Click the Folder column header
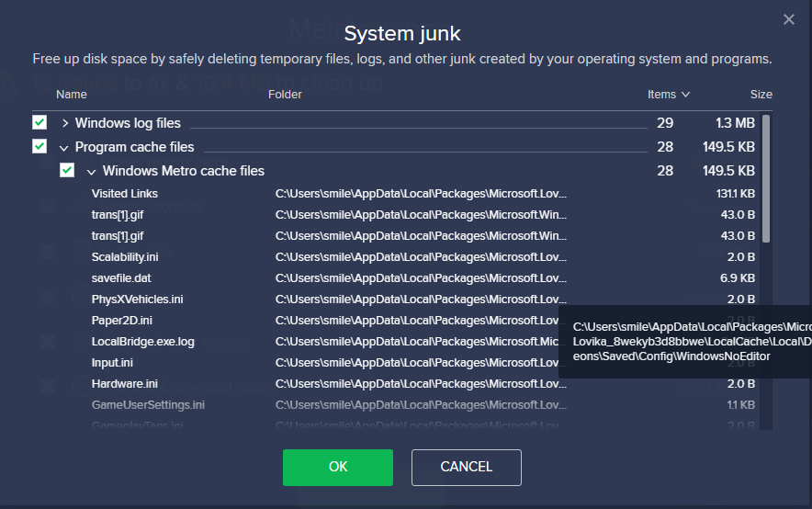 point(285,95)
